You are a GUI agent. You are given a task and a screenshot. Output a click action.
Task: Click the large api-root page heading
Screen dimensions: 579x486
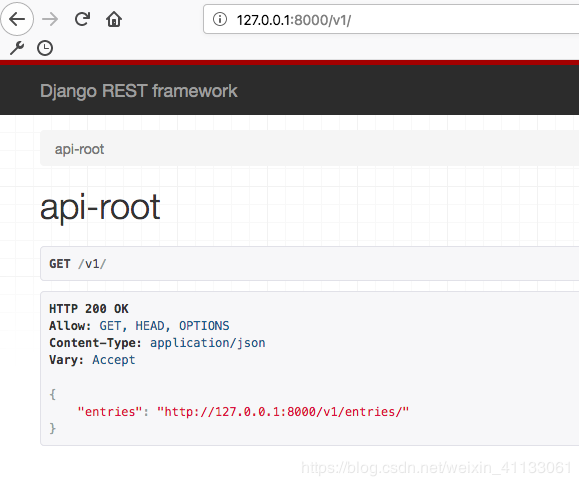(x=100, y=208)
